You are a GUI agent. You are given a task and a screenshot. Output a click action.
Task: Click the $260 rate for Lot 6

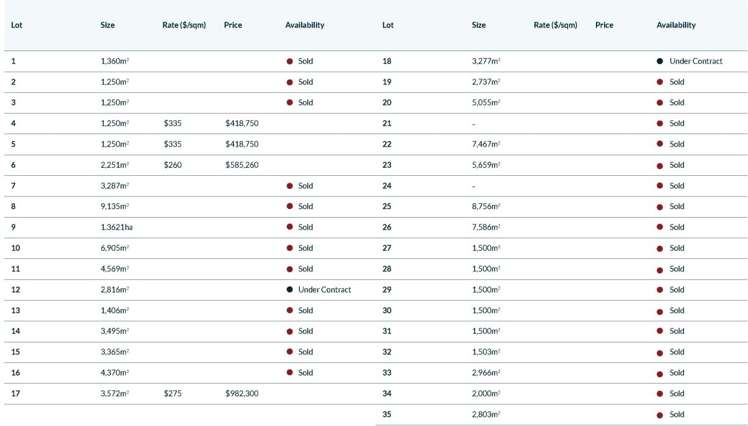tap(171, 165)
